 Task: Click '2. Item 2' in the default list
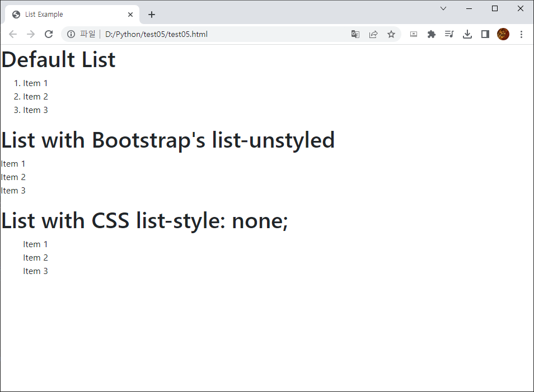tap(31, 97)
